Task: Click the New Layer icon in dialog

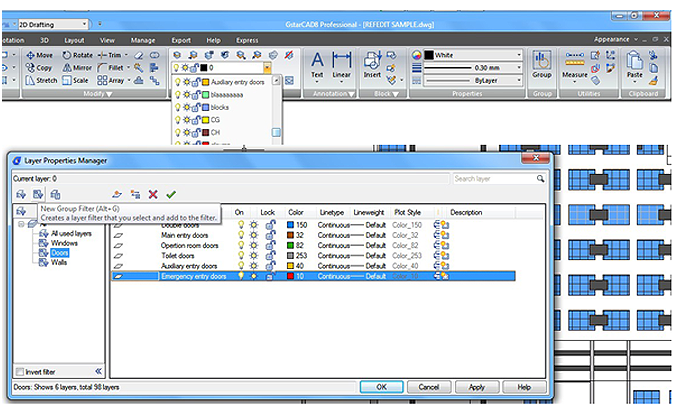Action: (117, 194)
